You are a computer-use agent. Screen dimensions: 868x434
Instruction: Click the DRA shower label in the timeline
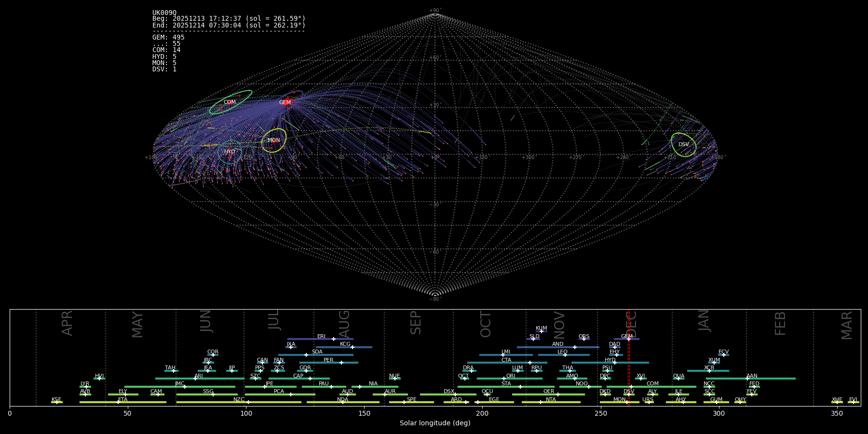click(x=468, y=368)
